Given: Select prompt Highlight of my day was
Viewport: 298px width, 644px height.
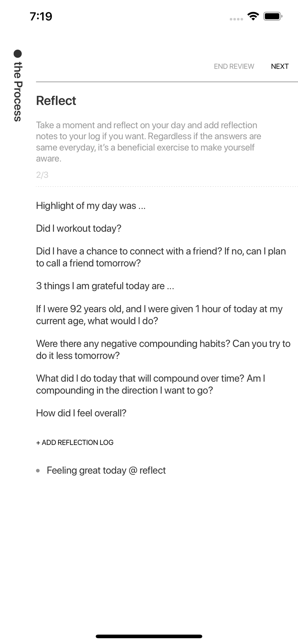Looking at the screenshot, I should [91, 206].
